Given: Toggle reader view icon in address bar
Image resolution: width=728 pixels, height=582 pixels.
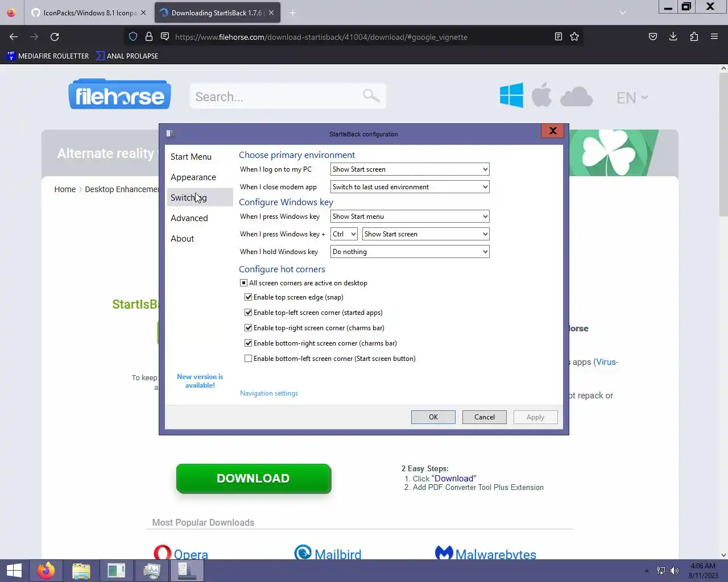Looking at the screenshot, I should [x=559, y=37].
